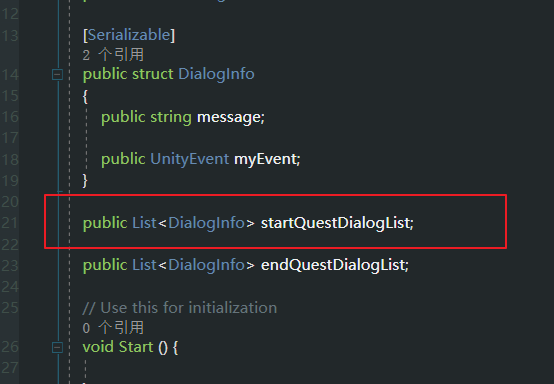Place cursor on startQuestDialogList identifier

click(x=336, y=223)
